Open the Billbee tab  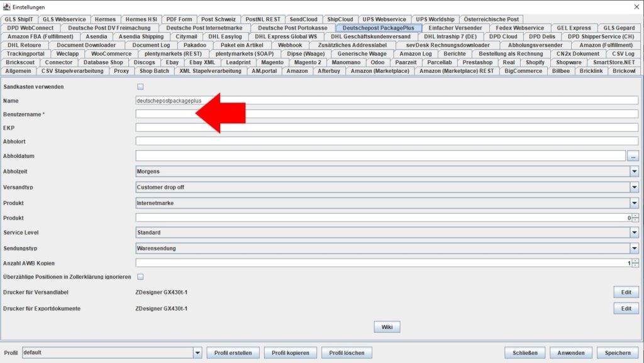click(x=561, y=71)
